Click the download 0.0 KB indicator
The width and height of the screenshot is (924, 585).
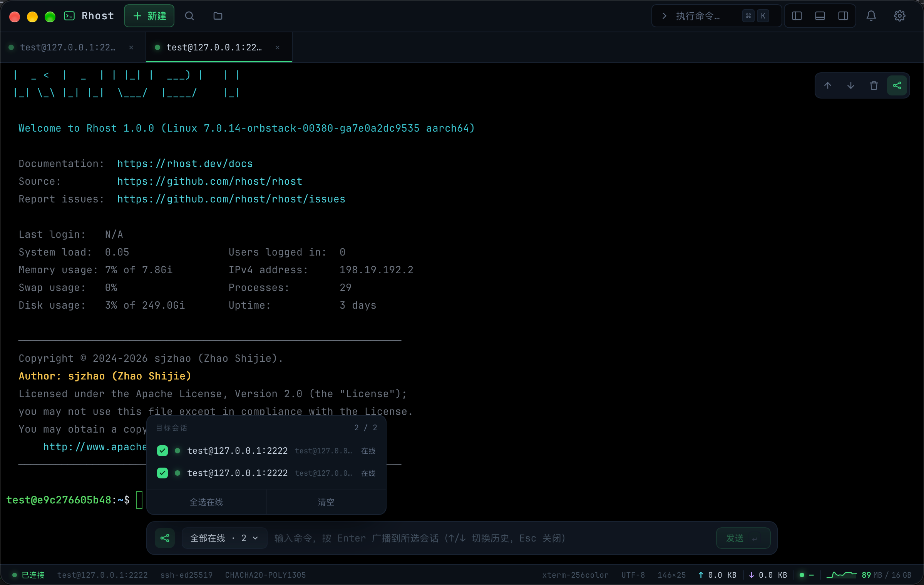[x=768, y=575]
